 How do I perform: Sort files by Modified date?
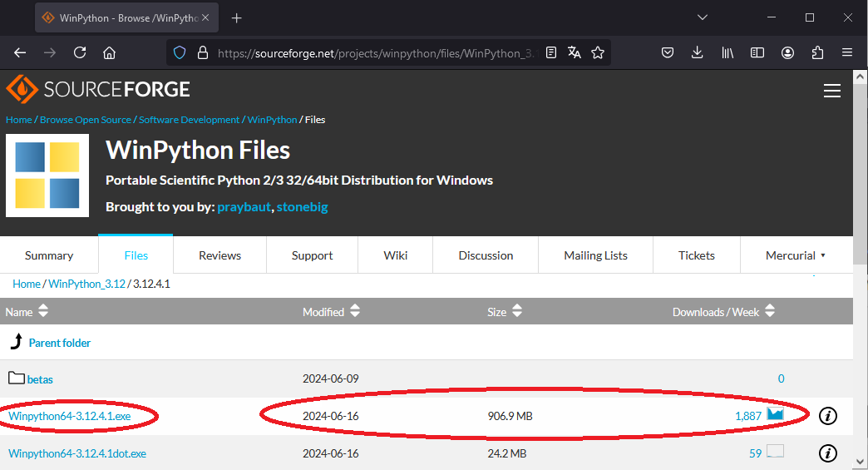tap(331, 312)
